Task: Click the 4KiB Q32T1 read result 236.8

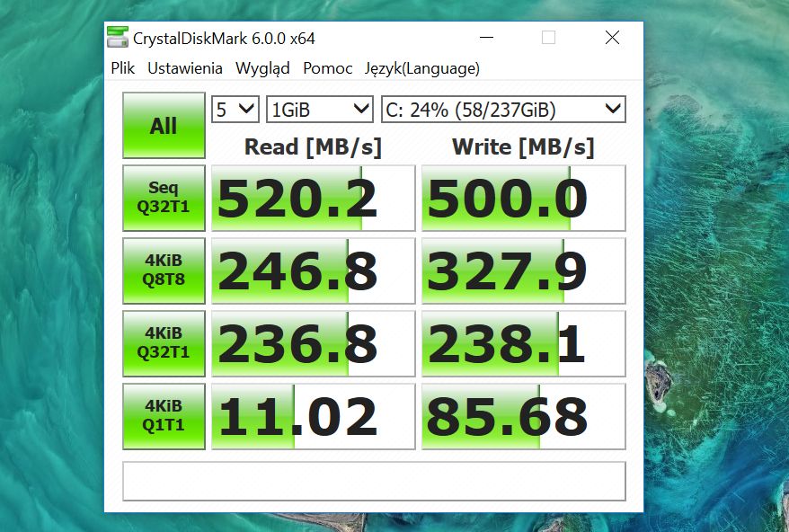Action: click(313, 344)
